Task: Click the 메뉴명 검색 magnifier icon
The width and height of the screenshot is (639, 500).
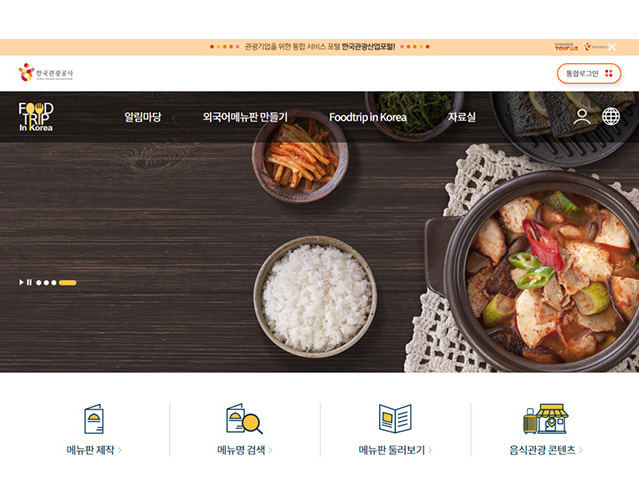Action: (x=244, y=419)
